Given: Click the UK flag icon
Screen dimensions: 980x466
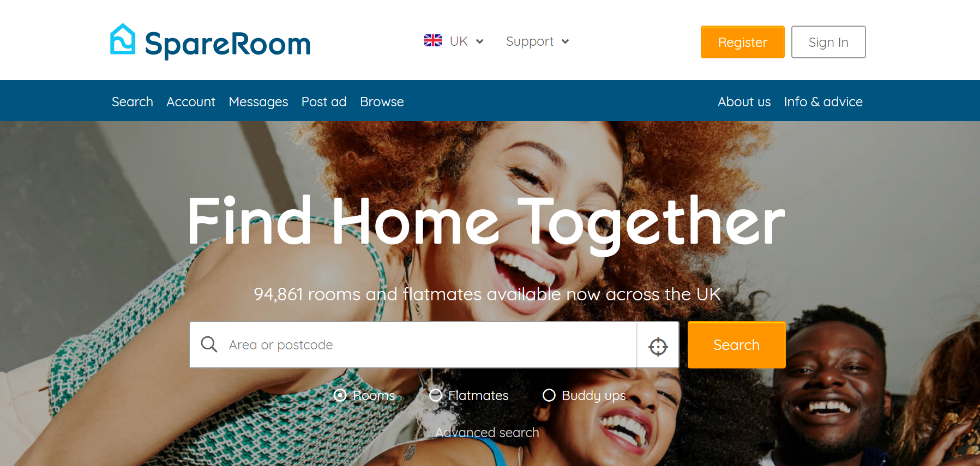Looking at the screenshot, I should 433,41.
